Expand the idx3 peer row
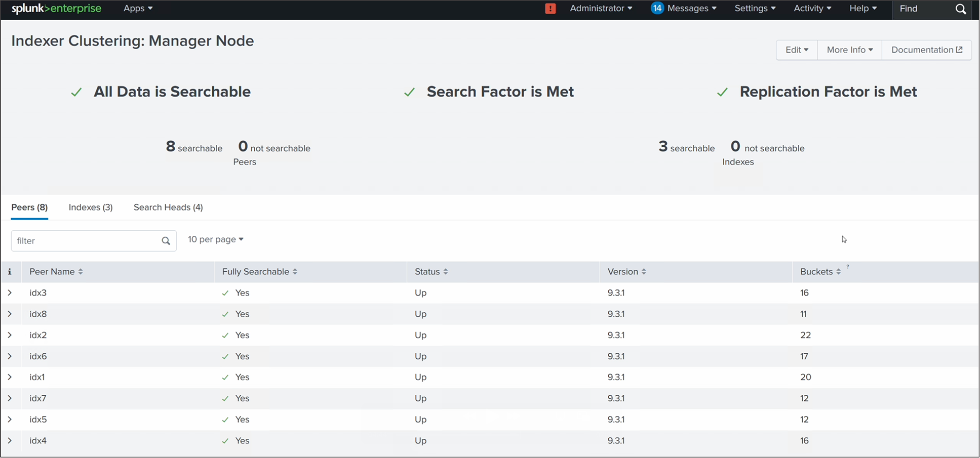The width and height of the screenshot is (980, 458). (x=11, y=293)
